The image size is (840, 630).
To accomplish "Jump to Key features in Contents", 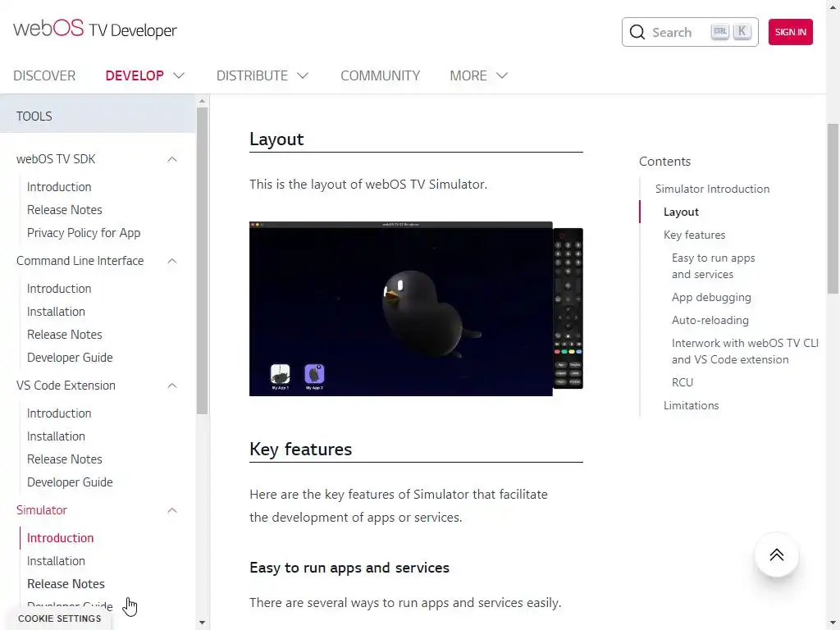I will coord(694,235).
